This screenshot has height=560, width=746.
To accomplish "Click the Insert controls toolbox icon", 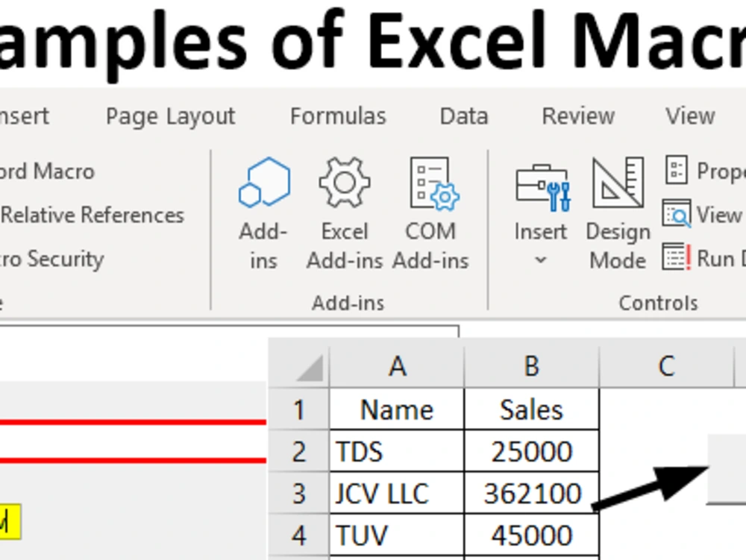I will click(x=543, y=188).
